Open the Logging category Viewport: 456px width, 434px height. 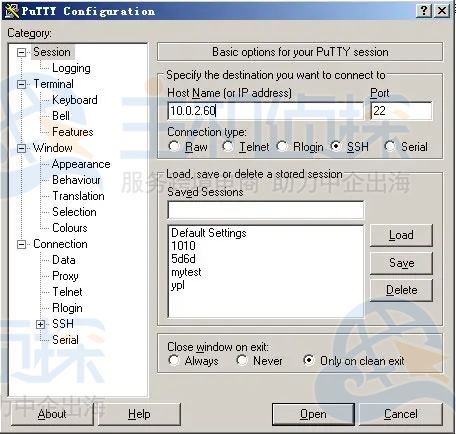71,68
